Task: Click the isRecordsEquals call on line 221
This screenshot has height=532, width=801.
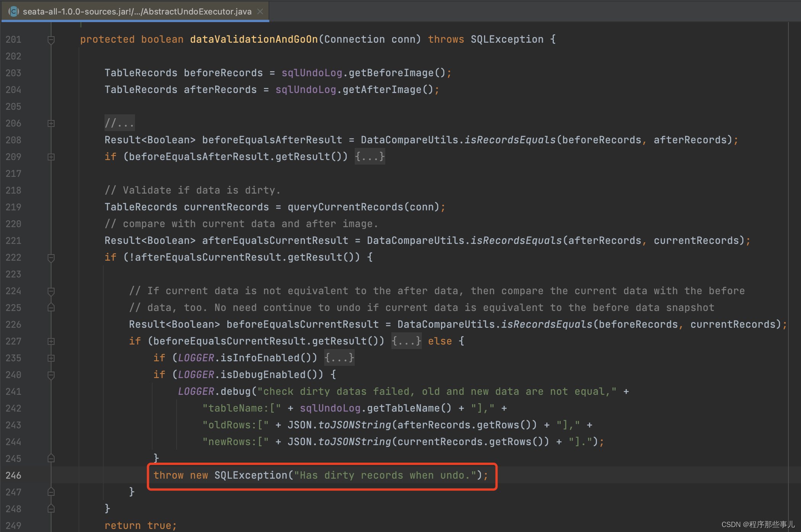Action: coord(516,240)
